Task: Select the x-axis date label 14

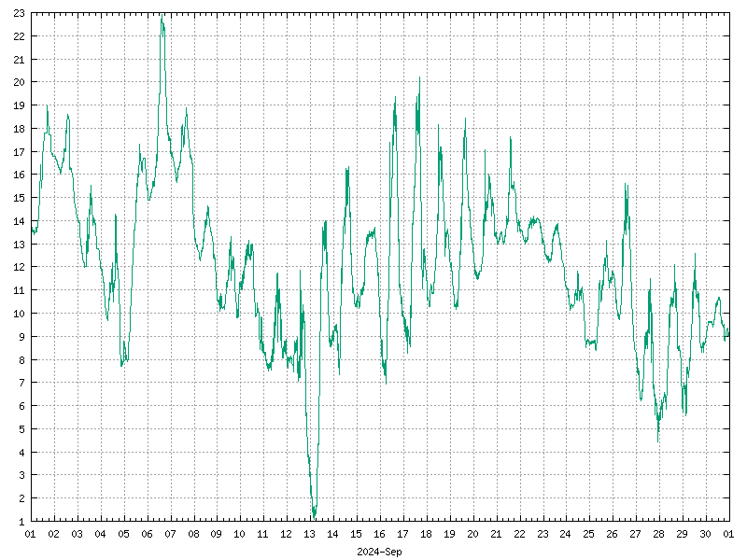Action: 332,534
